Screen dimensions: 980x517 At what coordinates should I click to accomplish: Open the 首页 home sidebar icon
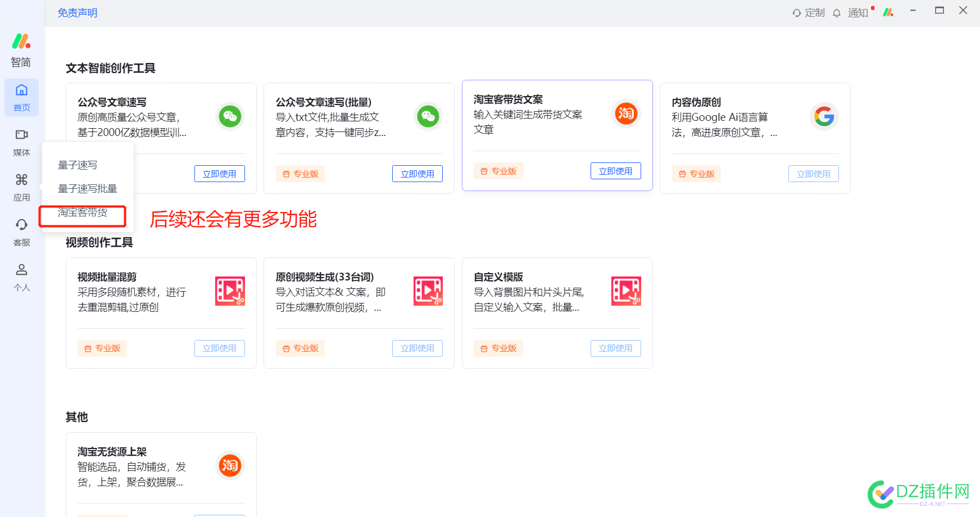pyautogui.click(x=21, y=97)
